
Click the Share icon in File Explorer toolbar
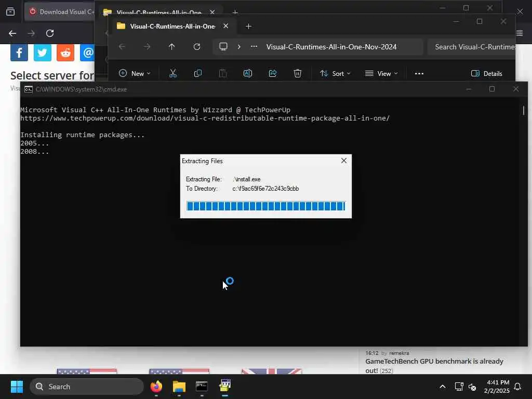point(273,73)
